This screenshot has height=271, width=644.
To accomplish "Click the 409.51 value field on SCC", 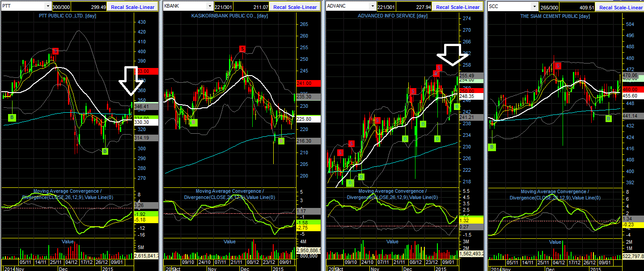I will pyautogui.click(x=578, y=7).
